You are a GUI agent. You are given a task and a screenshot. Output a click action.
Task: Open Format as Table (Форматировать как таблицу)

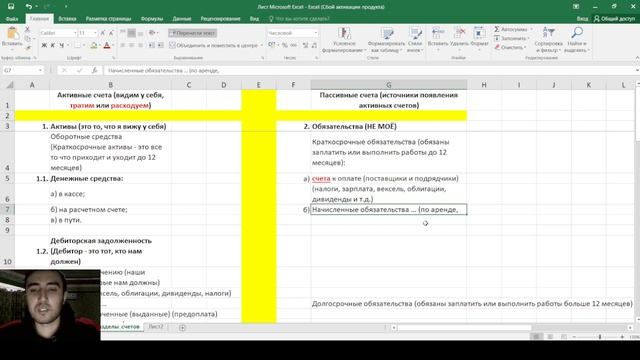pos(386,40)
